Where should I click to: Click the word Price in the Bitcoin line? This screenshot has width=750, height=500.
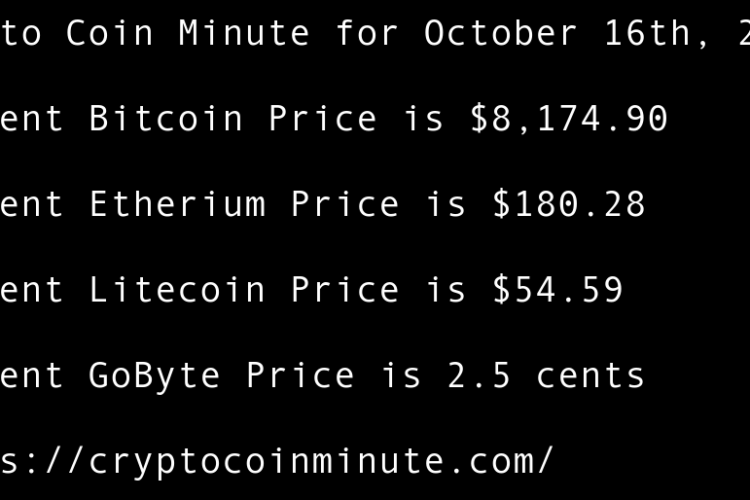point(322,119)
